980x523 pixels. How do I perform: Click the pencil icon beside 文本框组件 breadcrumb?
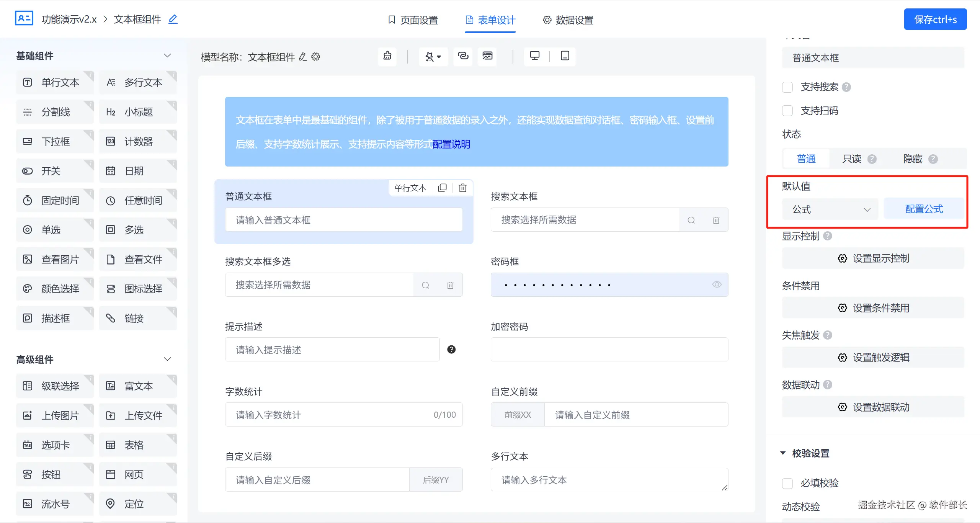pyautogui.click(x=173, y=19)
